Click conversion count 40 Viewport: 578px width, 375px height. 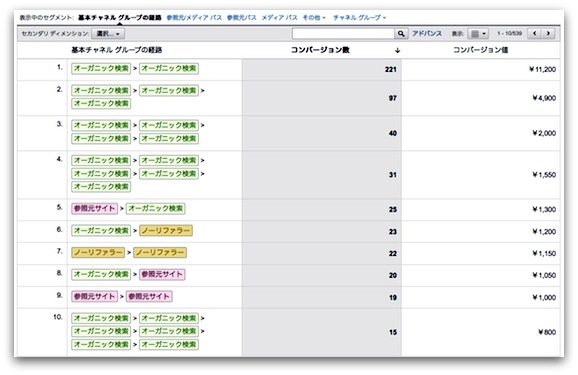(x=393, y=133)
